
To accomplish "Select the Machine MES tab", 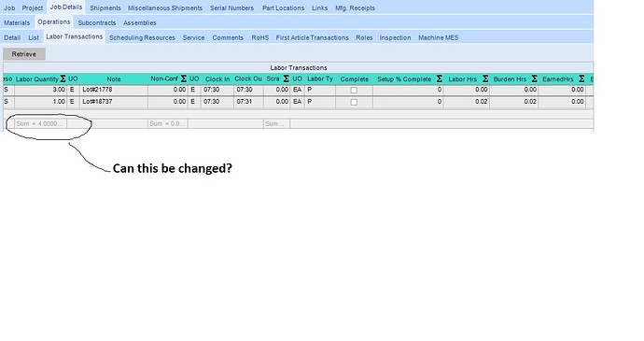I will point(439,37).
